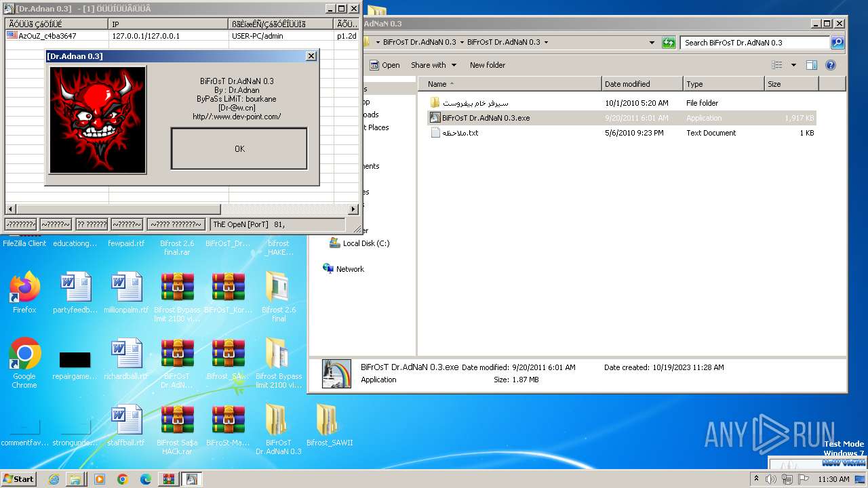Open the address bar history dropdown
The height and width of the screenshot is (488, 868).
click(x=652, y=42)
